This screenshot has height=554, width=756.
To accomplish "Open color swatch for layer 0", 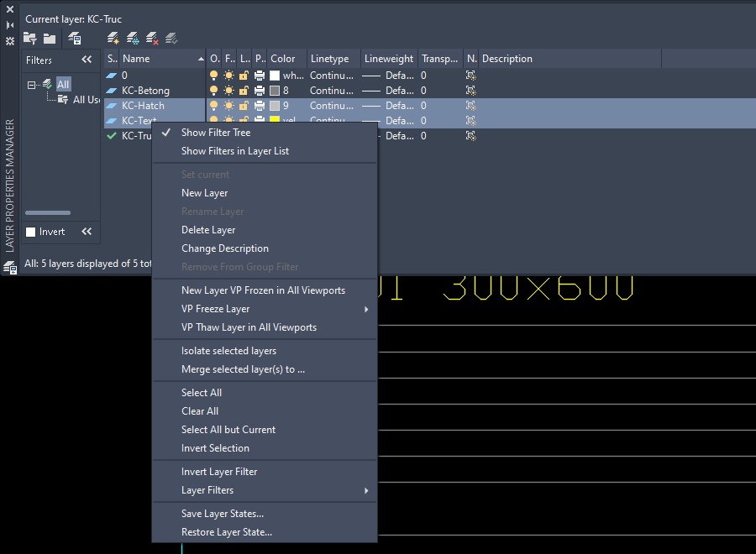I will [275, 76].
